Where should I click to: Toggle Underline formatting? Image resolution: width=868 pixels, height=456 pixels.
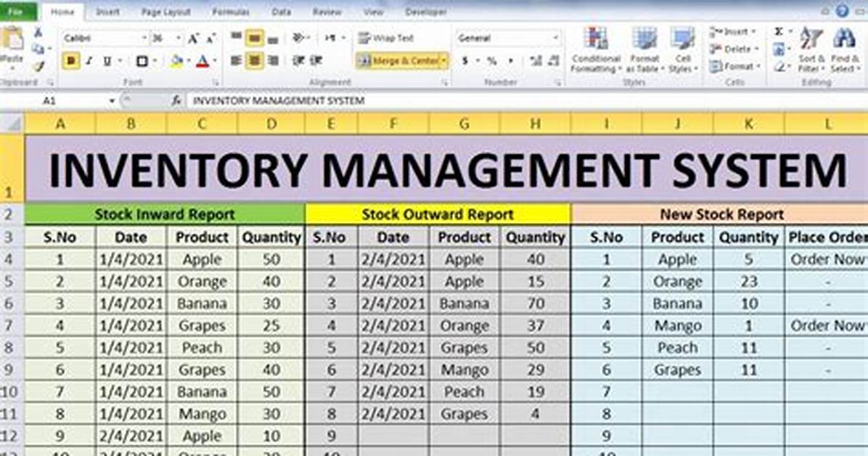pos(106,61)
